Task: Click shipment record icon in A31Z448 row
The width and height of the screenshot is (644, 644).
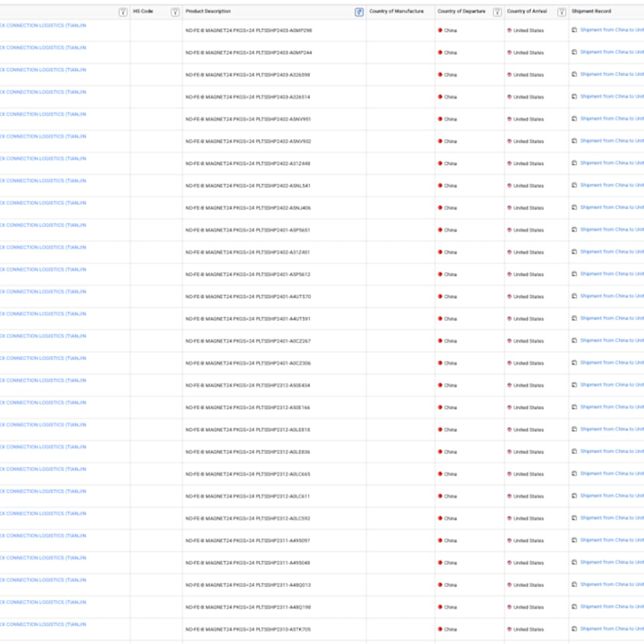Action: (x=574, y=163)
